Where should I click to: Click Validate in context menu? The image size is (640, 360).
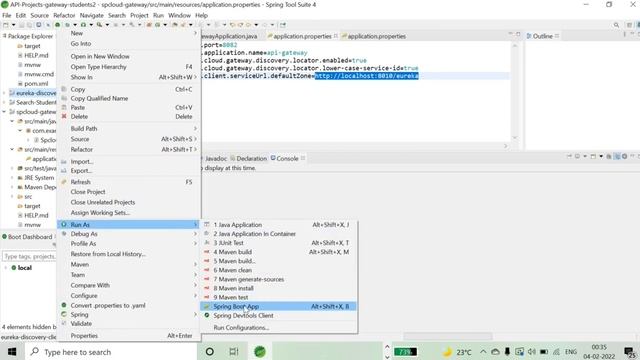(129, 323)
